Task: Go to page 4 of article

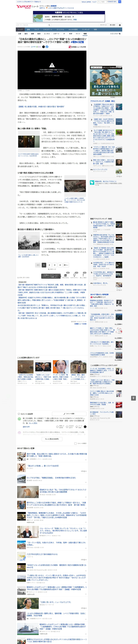Action: 60,265
